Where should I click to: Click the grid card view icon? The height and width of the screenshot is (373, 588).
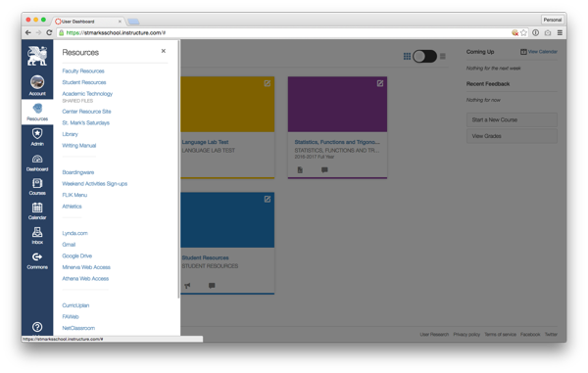coord(407,56)
